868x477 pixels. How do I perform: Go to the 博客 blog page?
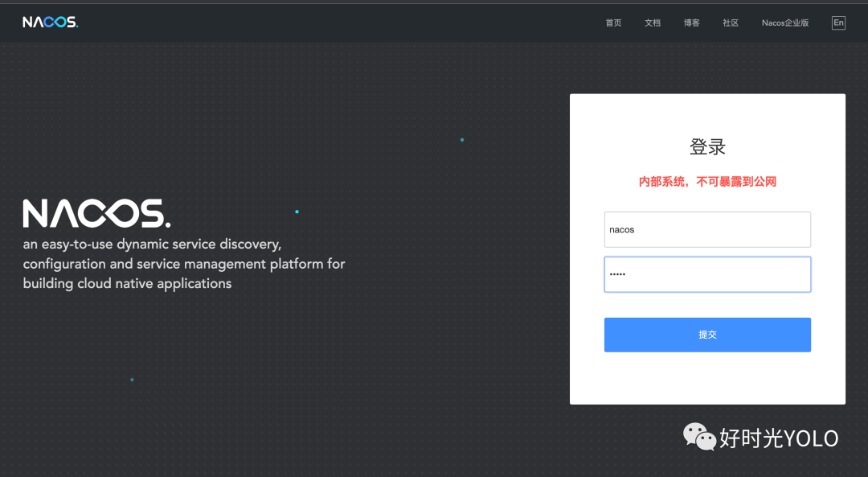point(691,23)
